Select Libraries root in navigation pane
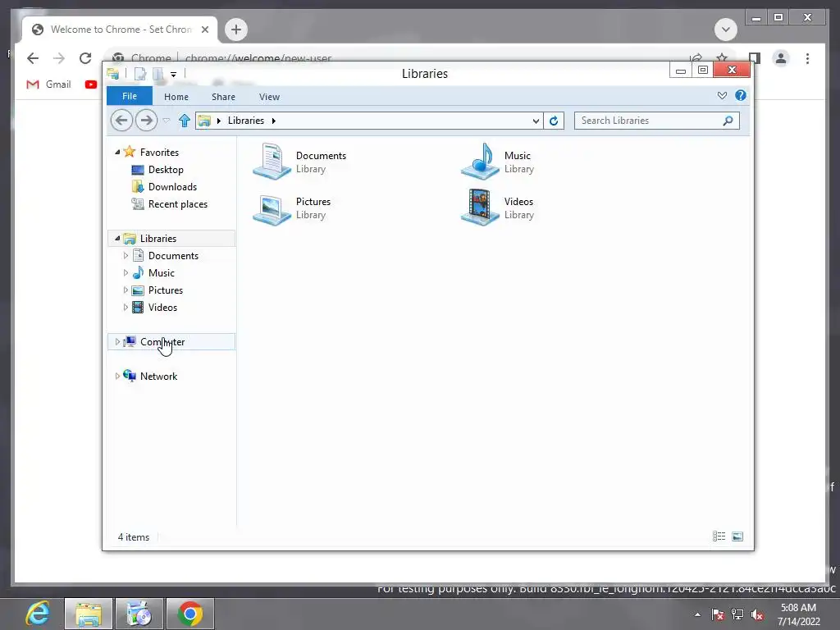 coord(171,239)
